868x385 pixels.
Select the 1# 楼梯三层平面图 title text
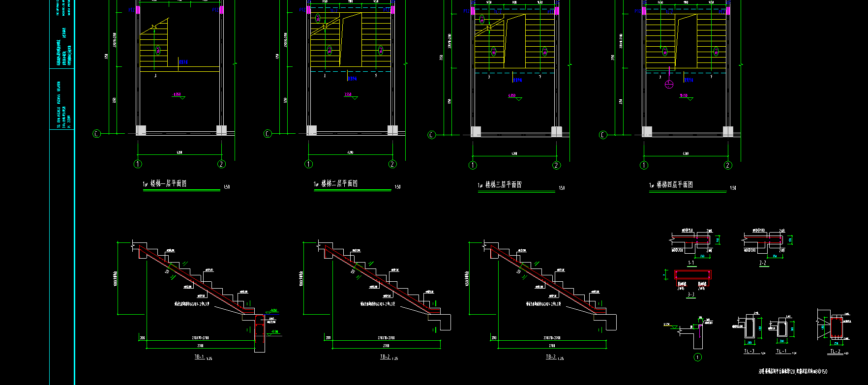coord(500,185)
